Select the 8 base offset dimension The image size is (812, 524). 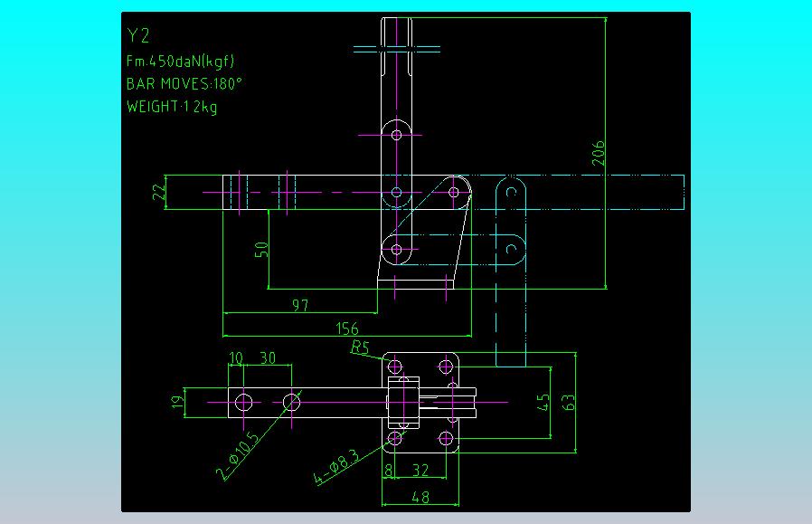tap(389, 470)
